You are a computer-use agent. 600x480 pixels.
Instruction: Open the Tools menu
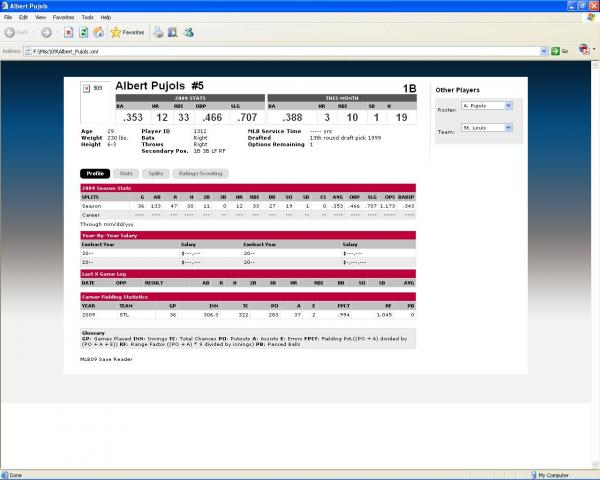87,17
